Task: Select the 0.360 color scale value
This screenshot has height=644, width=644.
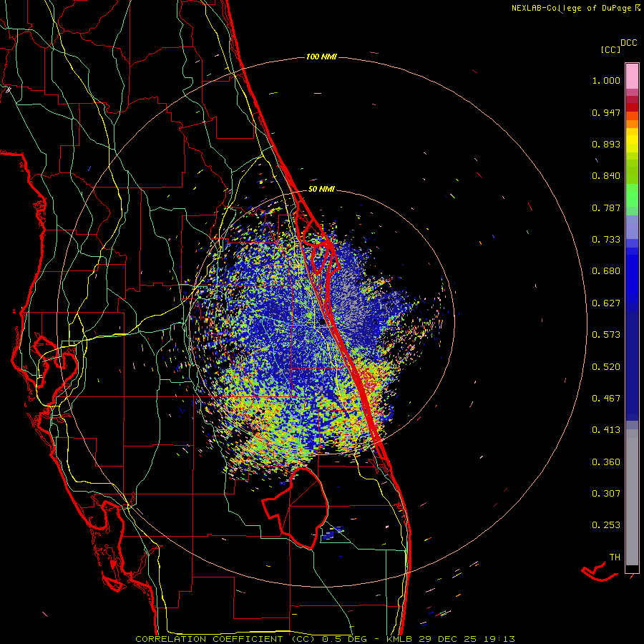Action: pos(606,462)
